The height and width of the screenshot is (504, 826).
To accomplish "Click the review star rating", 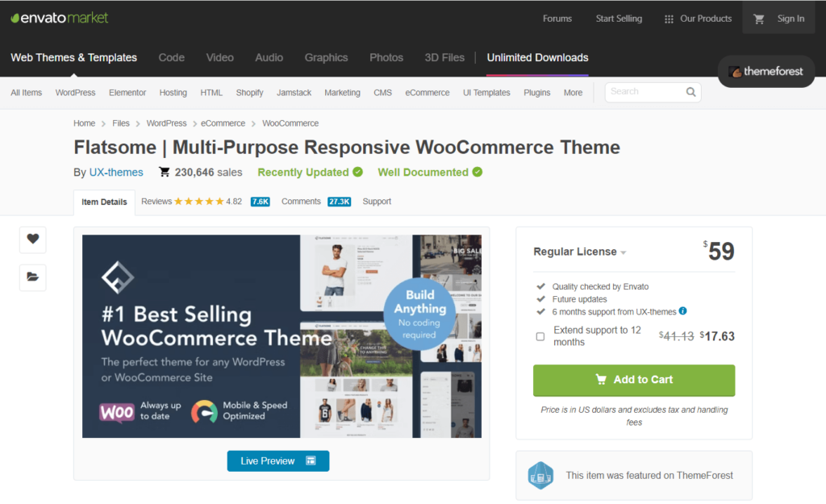I will (x=198, y=201).
